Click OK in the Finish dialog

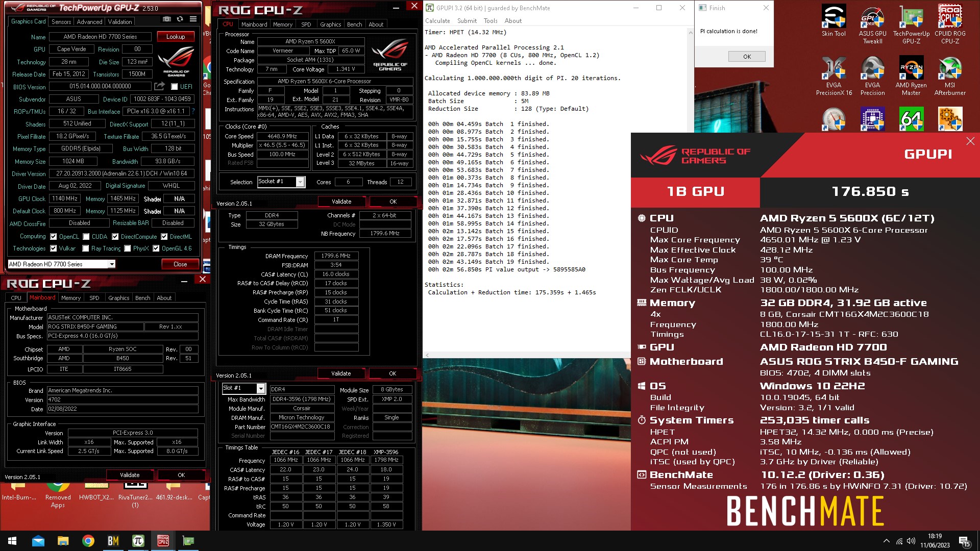tap(747, 57)
